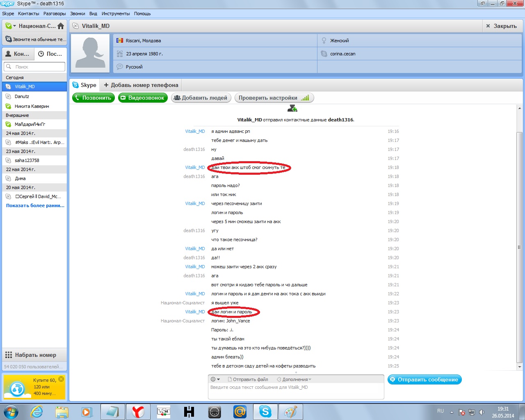Screen dimensions: 525x420
Task: Open the Инструменты menu
Action: (x=116, y=14)
